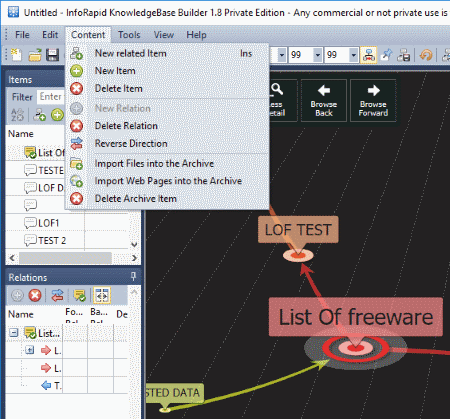
Task: Click the blue pushpin toolbar icon
Action: (386, 55)
